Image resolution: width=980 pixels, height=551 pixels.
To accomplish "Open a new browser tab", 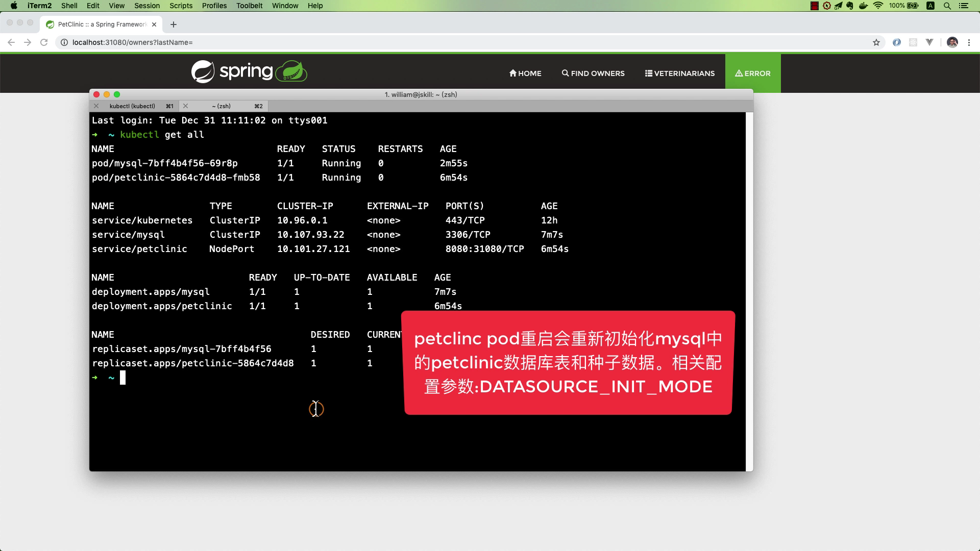I will [174, 24].
